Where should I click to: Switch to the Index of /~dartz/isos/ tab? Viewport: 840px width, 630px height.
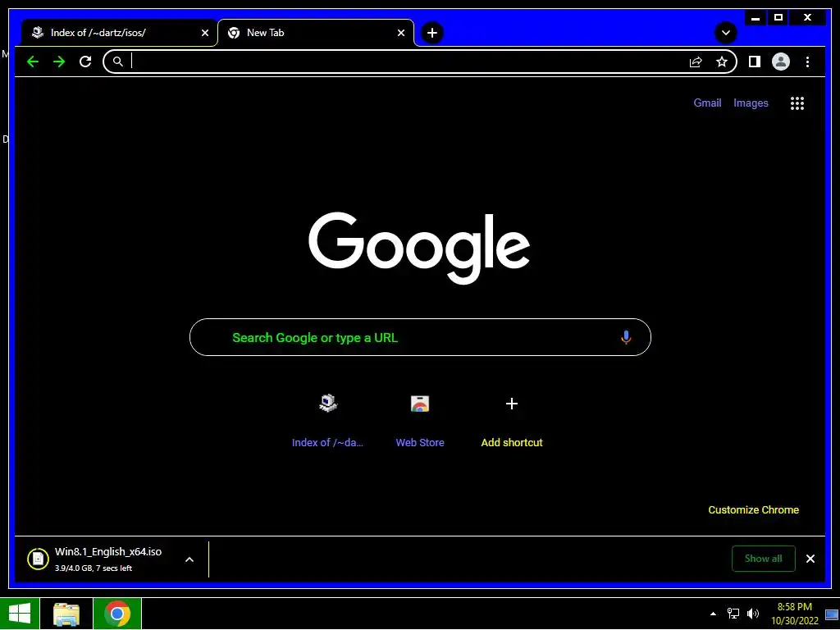119,33
